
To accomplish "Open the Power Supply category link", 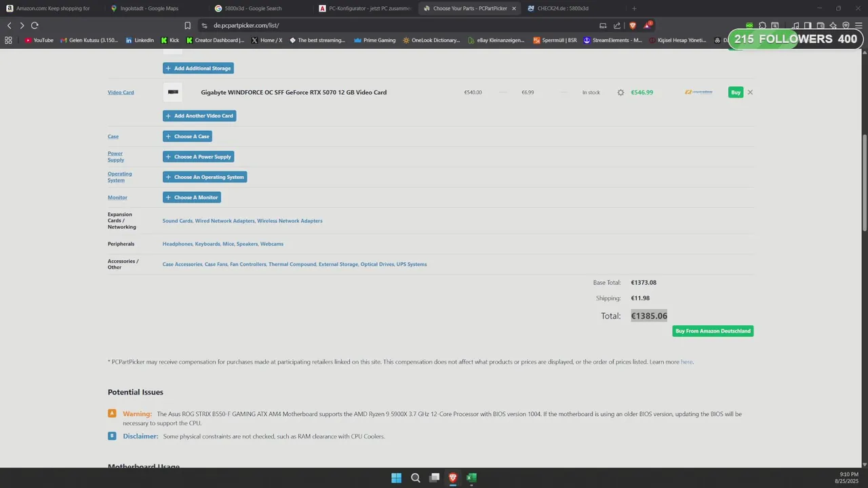I will (x=116, y=157).
